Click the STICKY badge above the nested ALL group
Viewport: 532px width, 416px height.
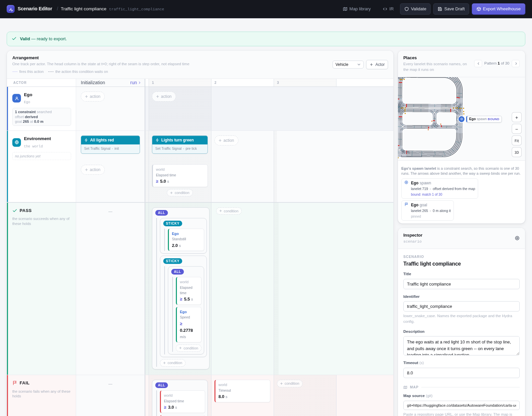click(x=173, y=261)
